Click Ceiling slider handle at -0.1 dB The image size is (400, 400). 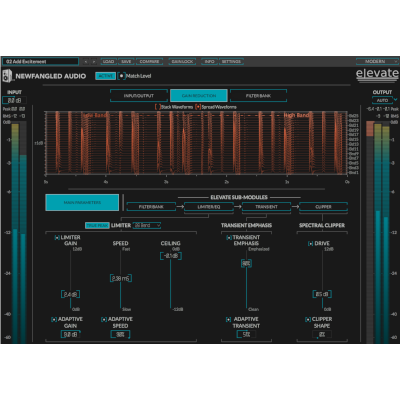pyautogui.click(x=171, y=256)
